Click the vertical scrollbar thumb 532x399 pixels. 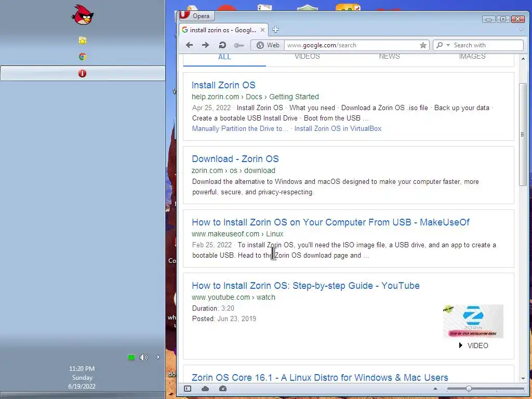[x=523, y=135]
